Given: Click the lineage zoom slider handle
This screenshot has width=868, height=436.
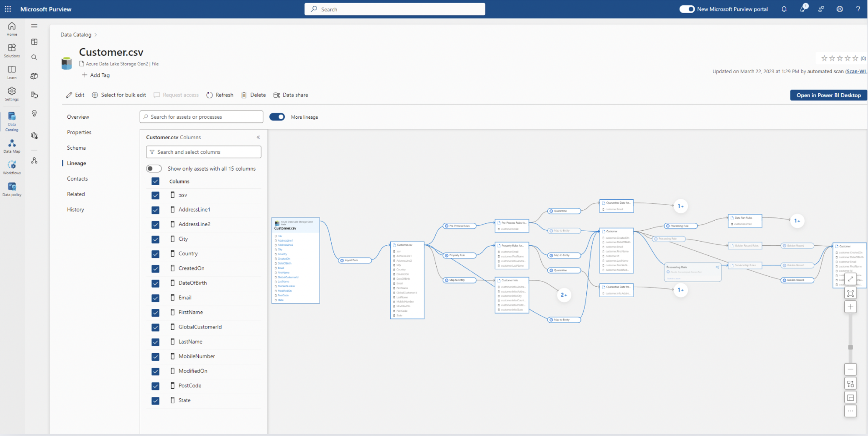Looking at the screenshot, I should pyautogui.click(x=850, y=347).
